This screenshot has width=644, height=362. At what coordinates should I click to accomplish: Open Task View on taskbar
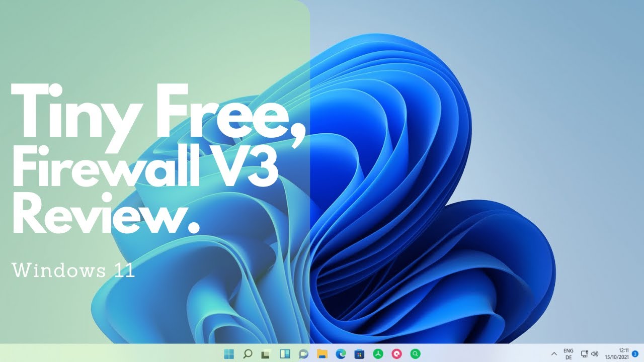coord(266,353)
